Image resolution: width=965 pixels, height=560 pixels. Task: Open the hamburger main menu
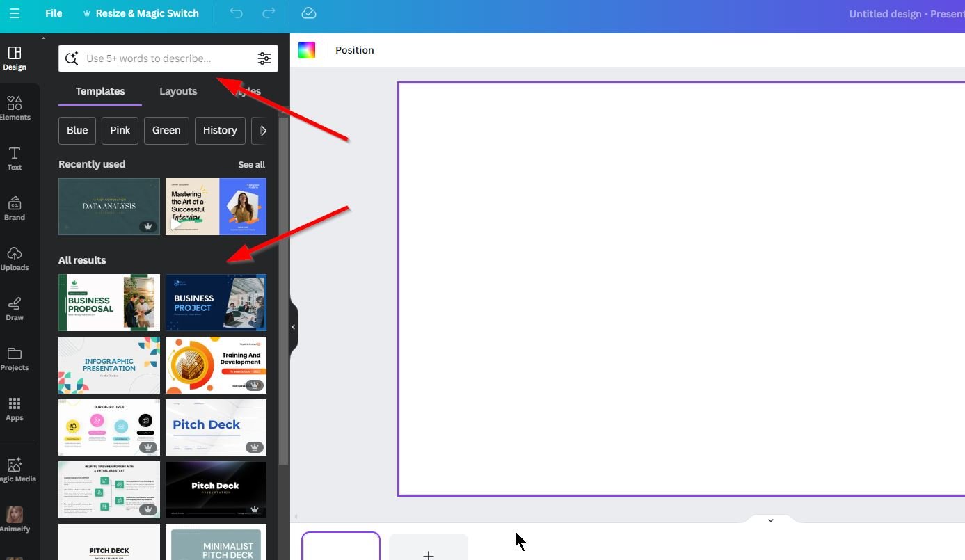tap(15, 13)
